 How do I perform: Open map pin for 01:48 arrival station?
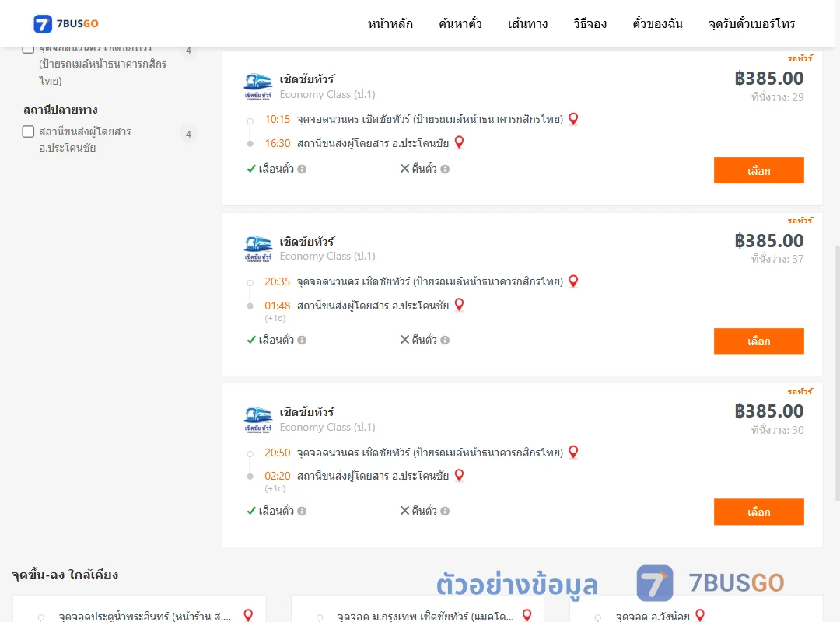459,305
